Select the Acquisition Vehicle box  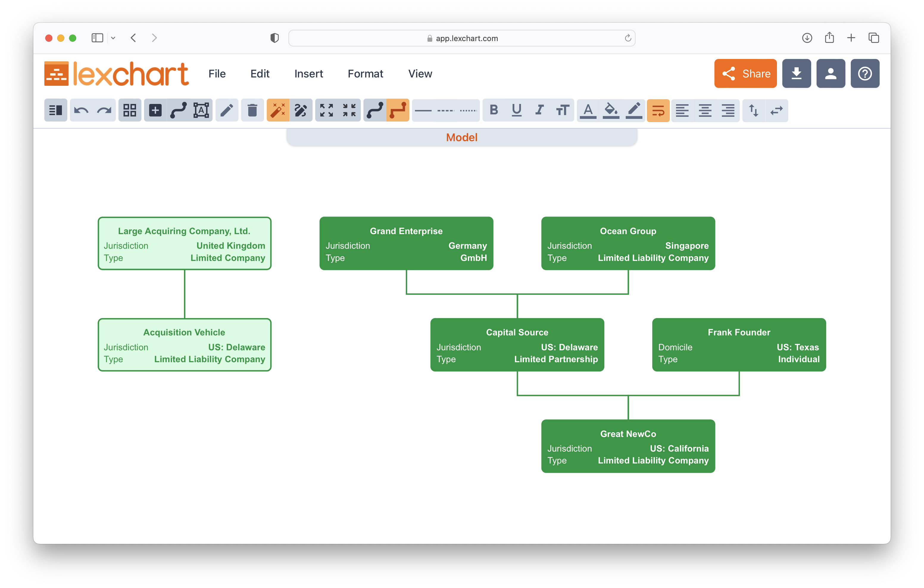tap(185, 345)
